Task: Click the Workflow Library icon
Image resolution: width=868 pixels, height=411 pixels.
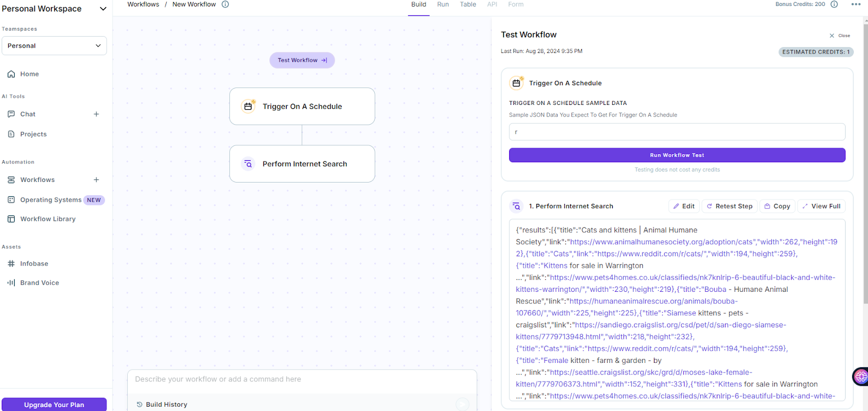Action: (x=11, y=219)
